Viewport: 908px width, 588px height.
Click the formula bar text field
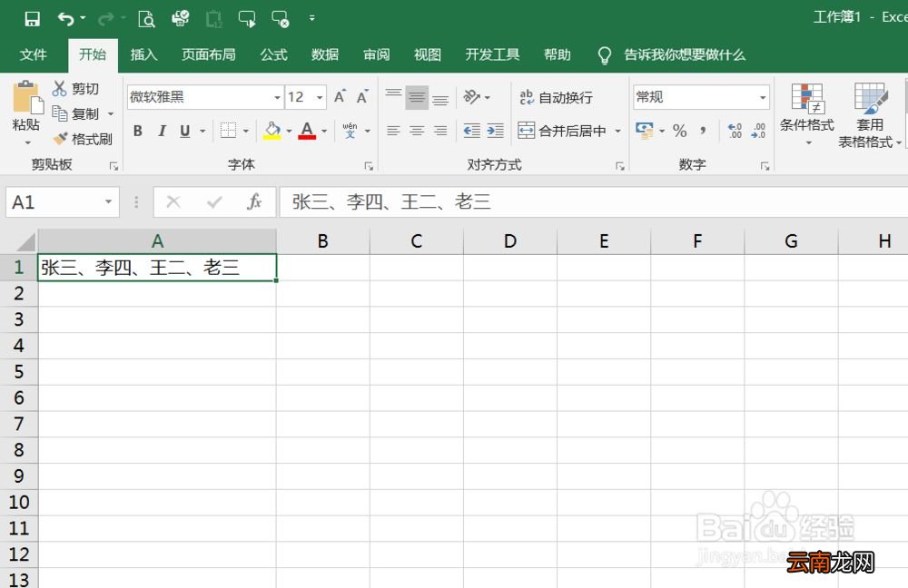click(594, 202)
